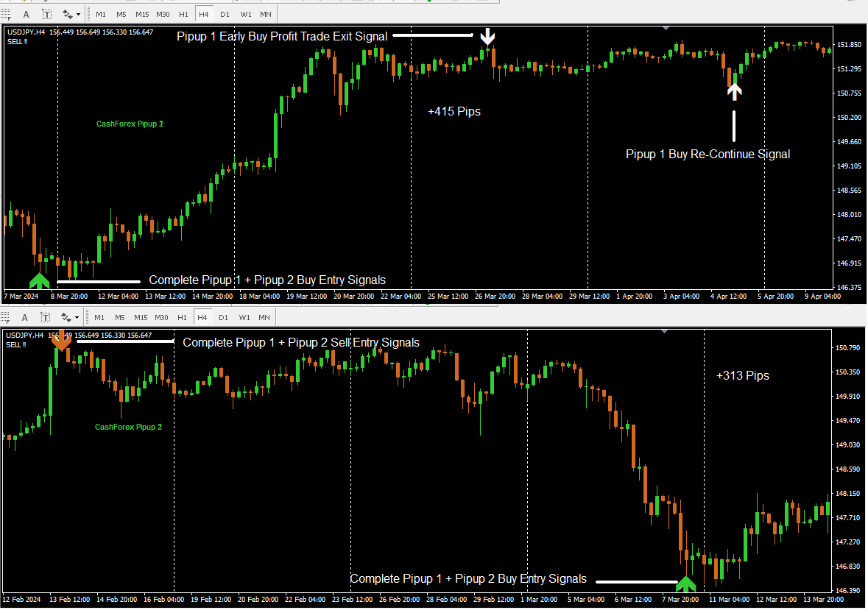This screenshot has height=610, width=868.
Task: Toggle the H4 timeframe in the upper toolbar
Action: pos(204,14)
